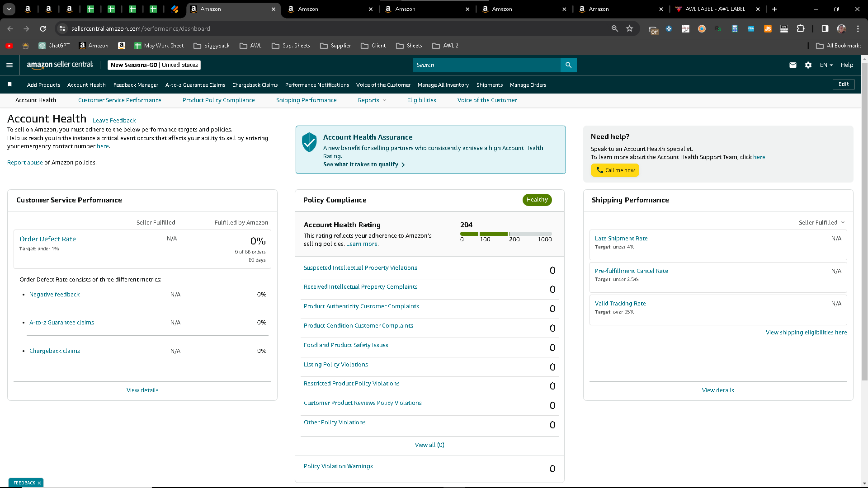This screenshot has width=868, height=488.
Task: Open Feedback Manager in nav bar
Action: (136, 85)
